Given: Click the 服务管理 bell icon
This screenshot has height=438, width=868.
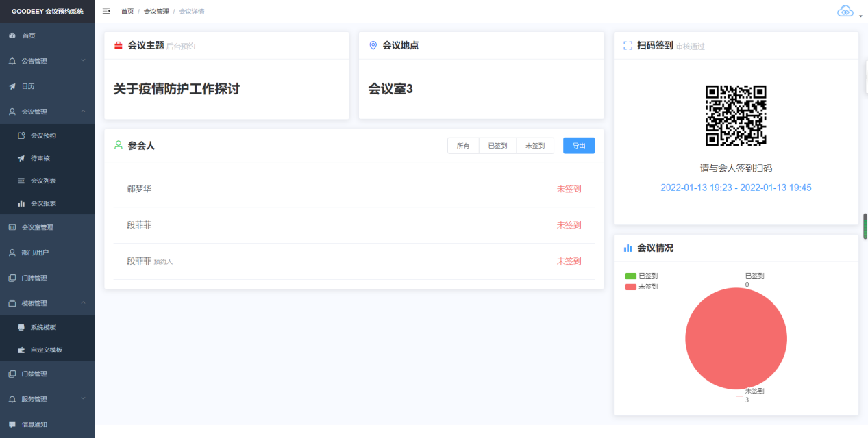Looking at the screenshot, I should click(x=12, y=399).
